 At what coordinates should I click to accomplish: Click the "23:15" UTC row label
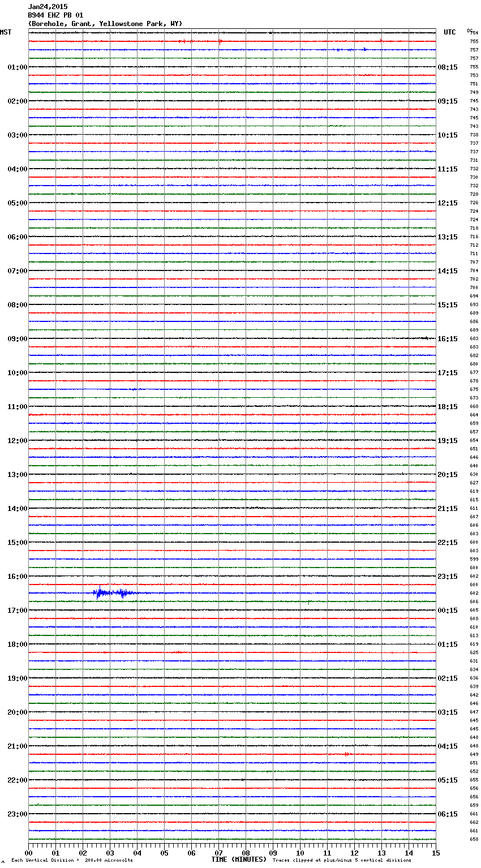pyautogui.click(x=448, y=577)
